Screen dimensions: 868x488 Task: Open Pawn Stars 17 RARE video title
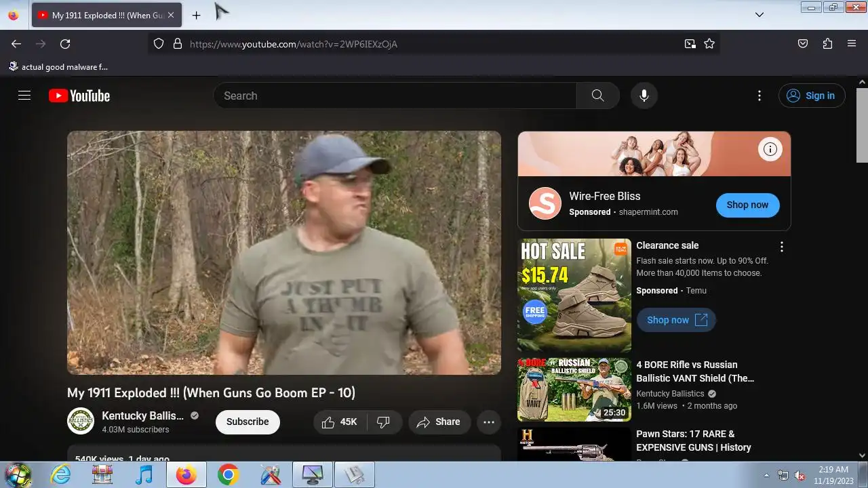coord(694,441)
